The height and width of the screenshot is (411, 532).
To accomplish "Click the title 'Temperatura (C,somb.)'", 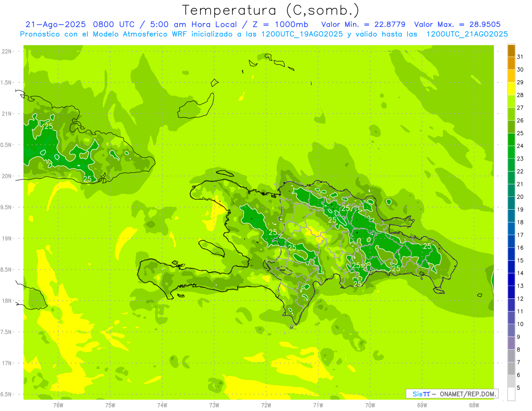I will (x=270, y=10).
